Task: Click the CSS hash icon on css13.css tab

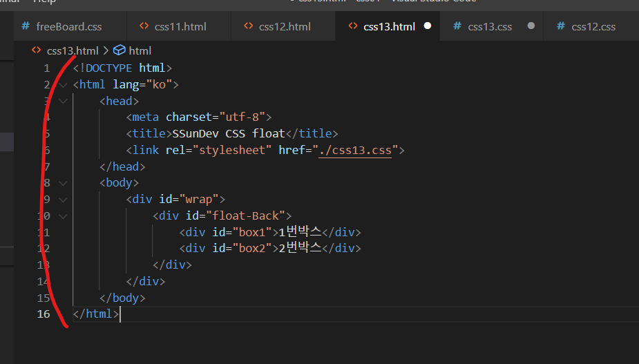Action: click(x=457, y=26)
